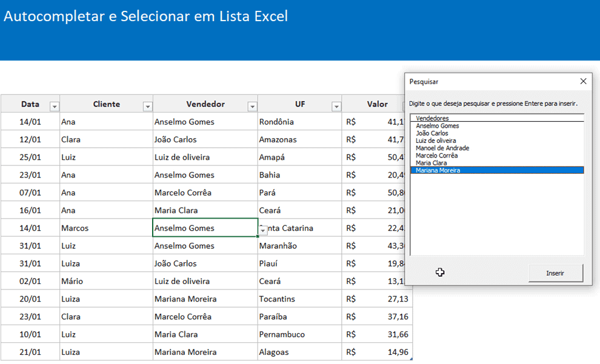
Task: Close the Pesquisar dialog
Action: click(x=583, y=81)
